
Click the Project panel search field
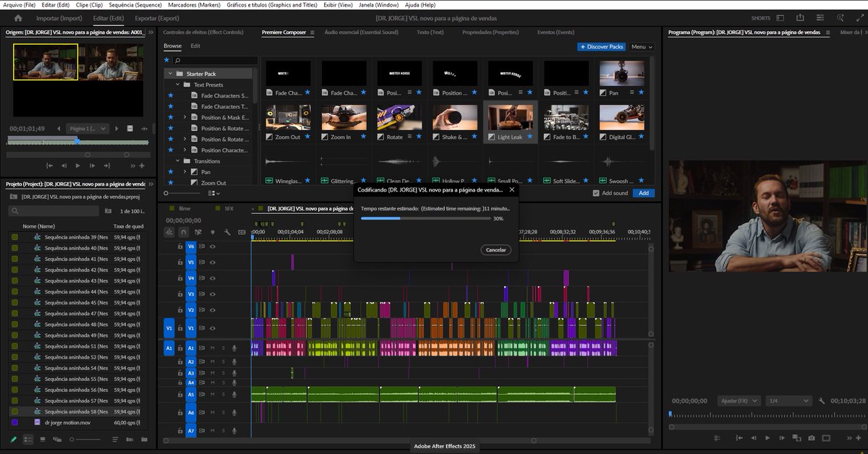pyautogui.click(x=52, y=211)
